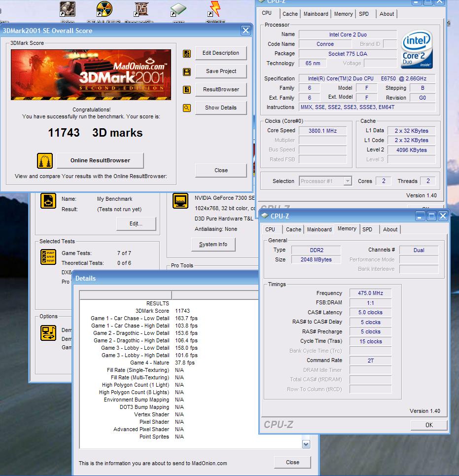459x476 pixels.
Task: Minimize the lower CPU-Z memory window
Action: point(420,216)
